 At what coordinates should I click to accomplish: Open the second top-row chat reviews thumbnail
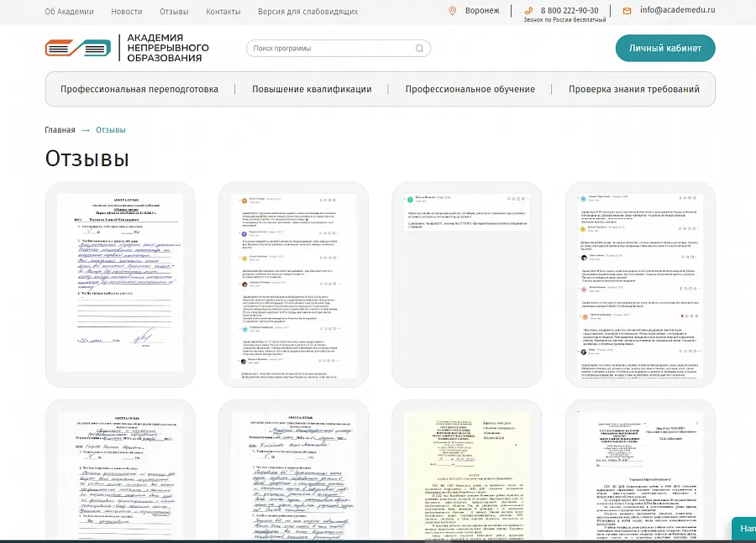[x=294, y=285]
